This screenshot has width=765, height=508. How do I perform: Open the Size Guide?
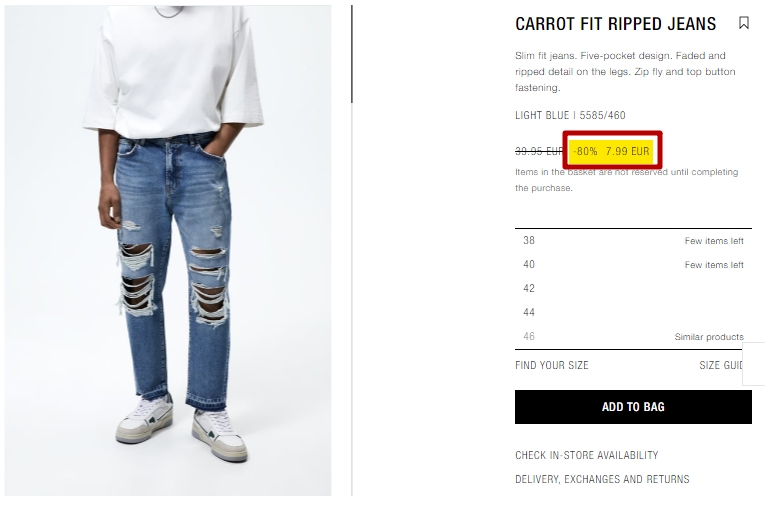pyautogui.click(x=721, y=365)
